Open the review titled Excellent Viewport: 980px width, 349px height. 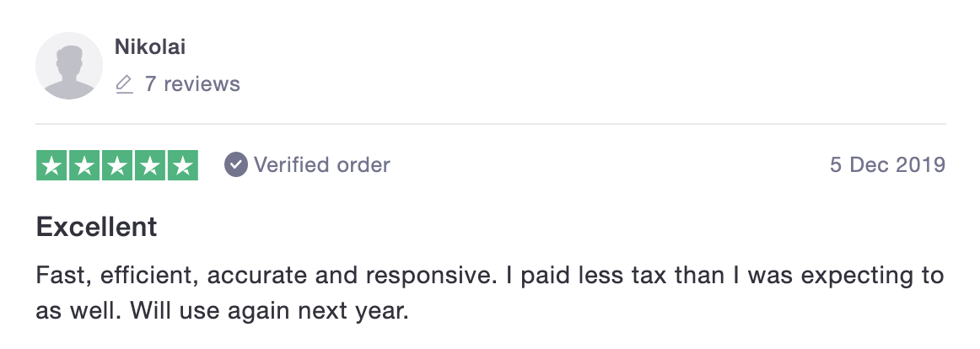tap(96, 227)
